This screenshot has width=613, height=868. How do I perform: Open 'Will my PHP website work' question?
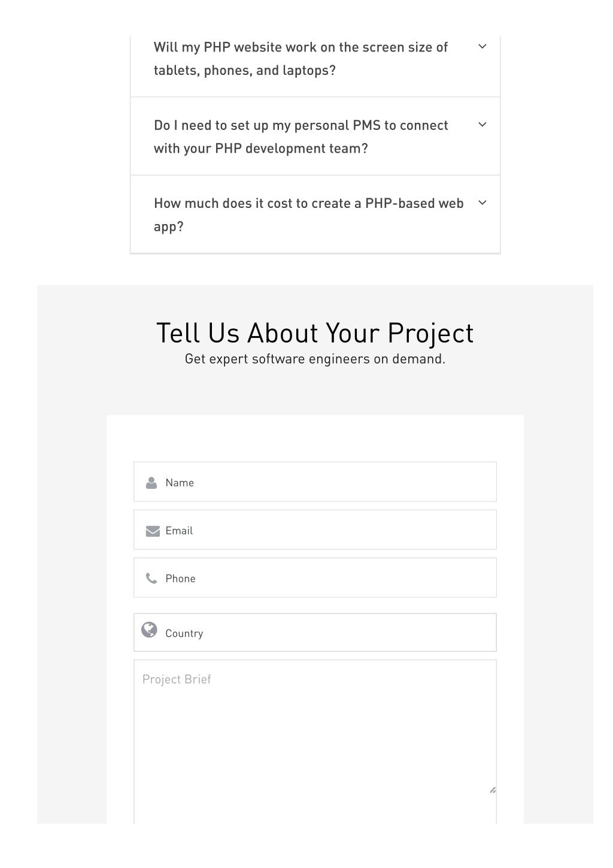pyautogui.click(x=301, y=59)
